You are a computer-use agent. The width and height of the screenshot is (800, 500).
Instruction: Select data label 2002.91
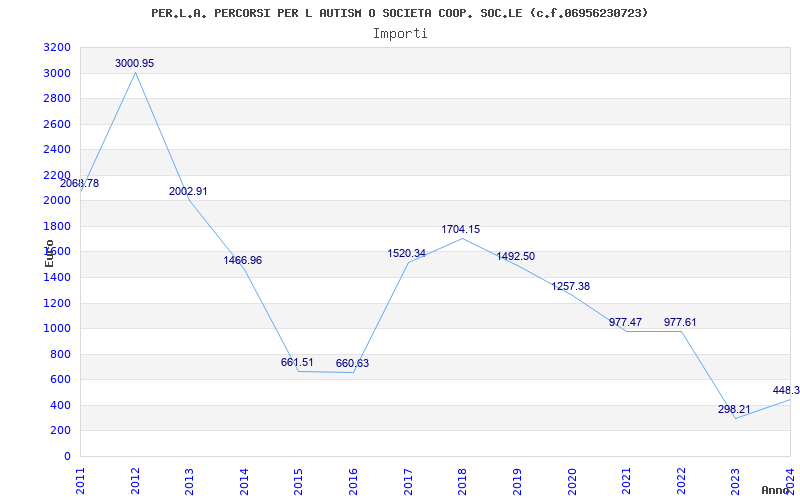pyautogui.click(x=188, y=191)
